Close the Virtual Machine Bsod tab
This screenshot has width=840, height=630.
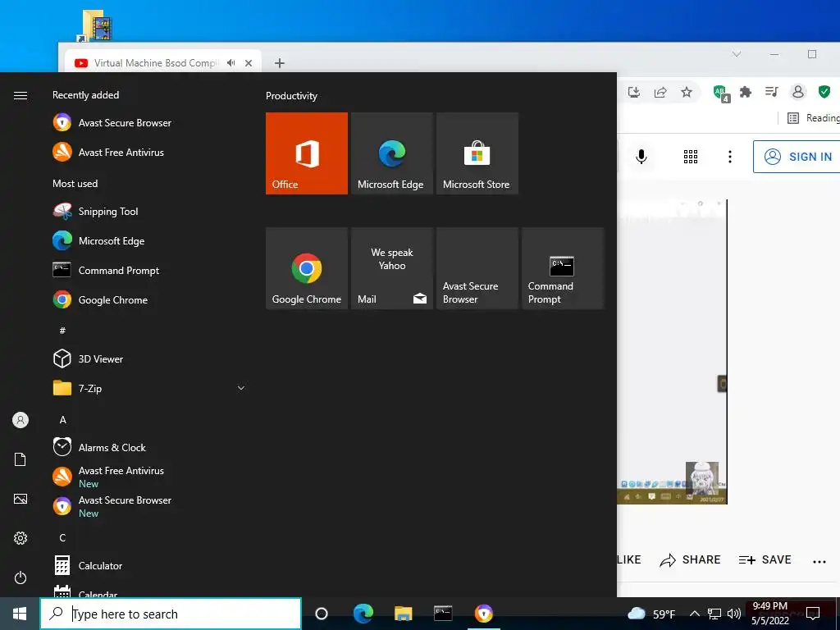pos(249,62)
